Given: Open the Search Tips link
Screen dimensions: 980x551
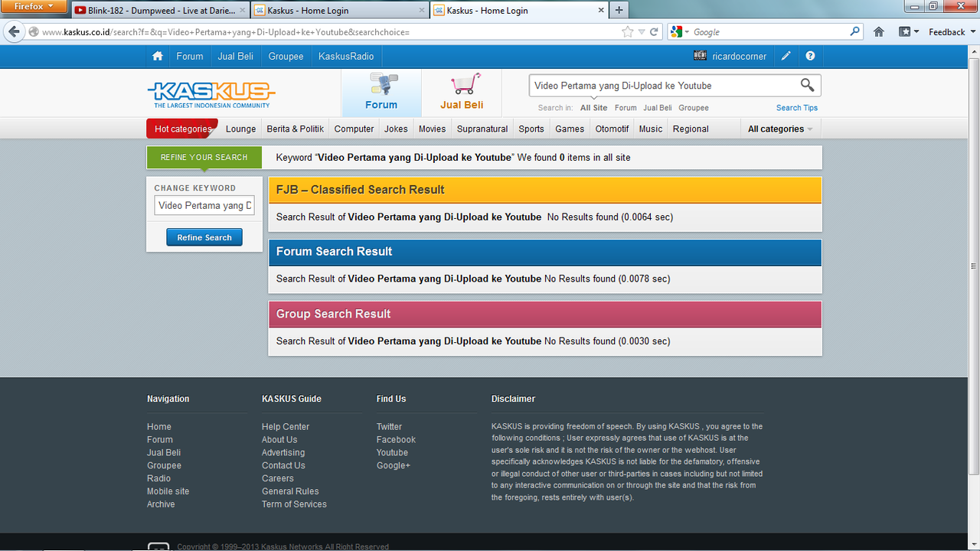Looking at the screenshot, I should pos(797,108).
